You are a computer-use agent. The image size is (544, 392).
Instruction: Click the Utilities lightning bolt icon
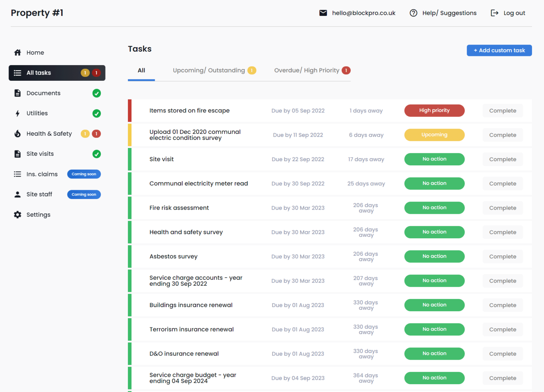[x=17, y=113]
